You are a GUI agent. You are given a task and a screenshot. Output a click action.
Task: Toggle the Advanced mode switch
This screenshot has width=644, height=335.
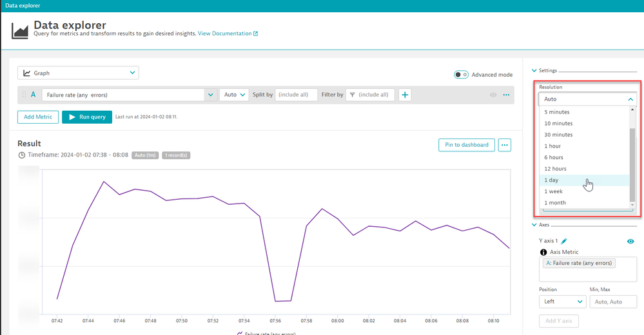coord(461,75)
